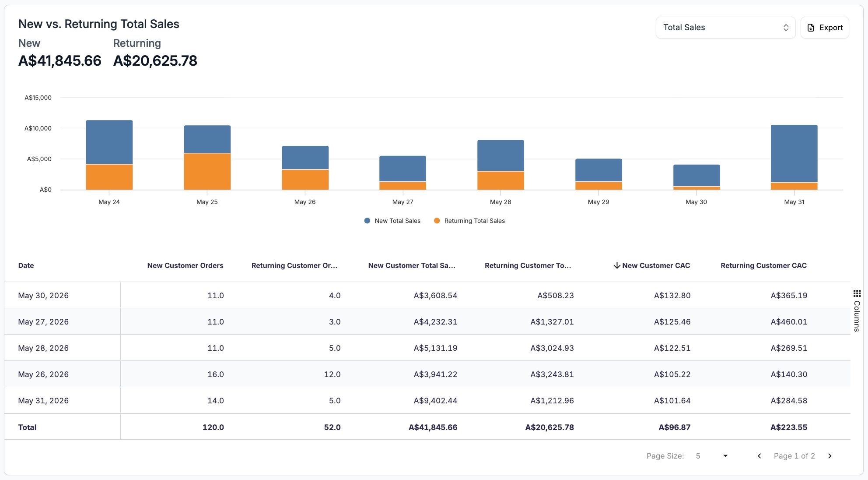Click the A$3,941.22 cell

tap(435, 374)
